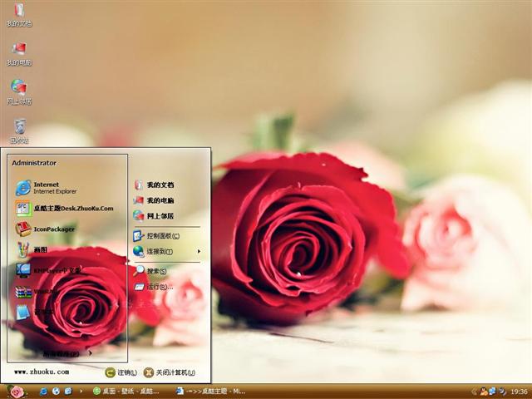Click the network monitors tray icon

pos(493,392)
